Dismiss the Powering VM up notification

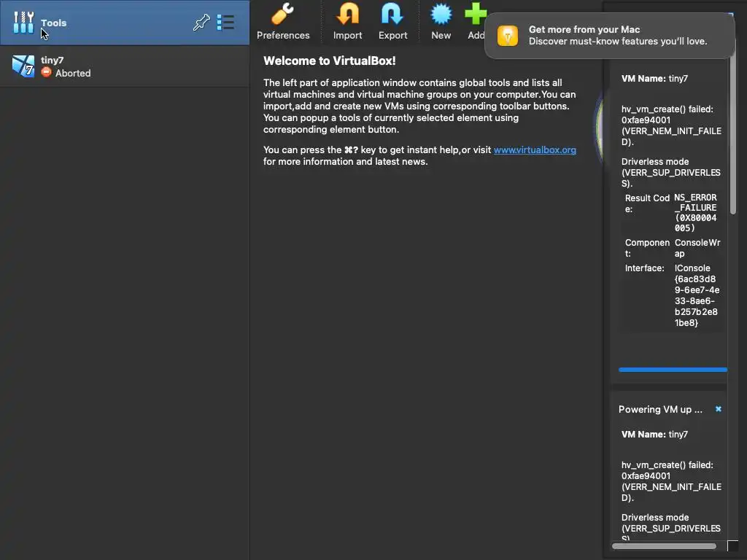coord(718,409)
